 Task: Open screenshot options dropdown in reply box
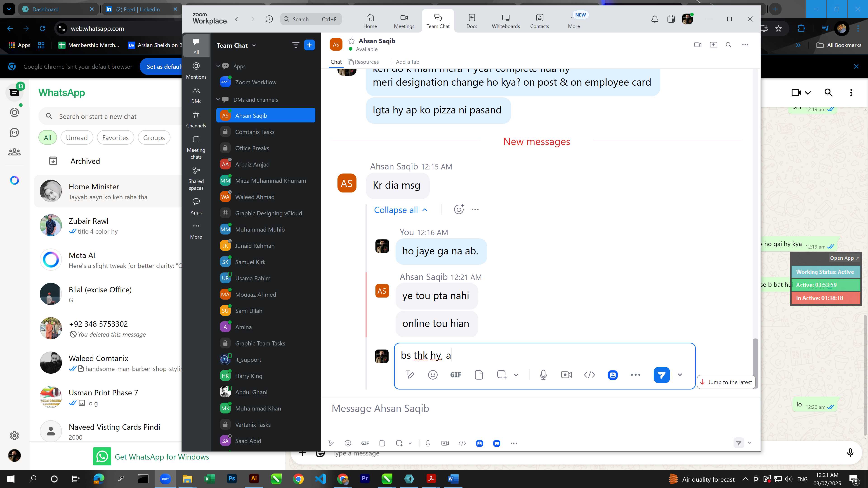516,375
